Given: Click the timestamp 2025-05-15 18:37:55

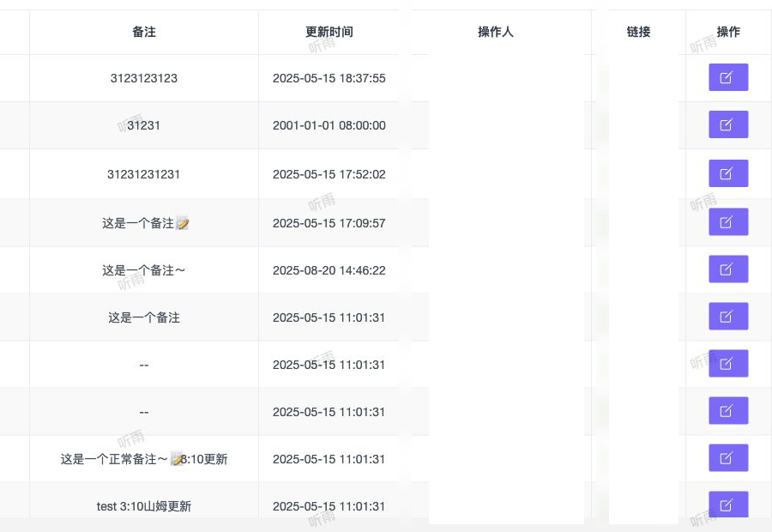Looking at the screenshot, I should [329, 78].
